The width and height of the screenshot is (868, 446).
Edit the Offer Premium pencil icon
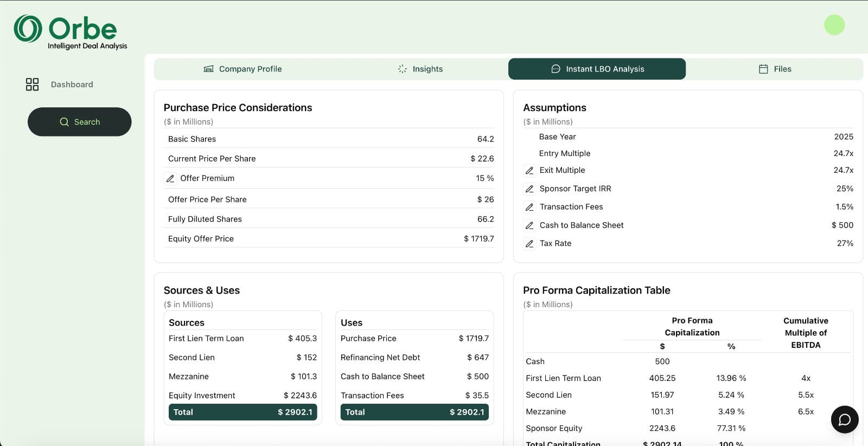(170, 178)
